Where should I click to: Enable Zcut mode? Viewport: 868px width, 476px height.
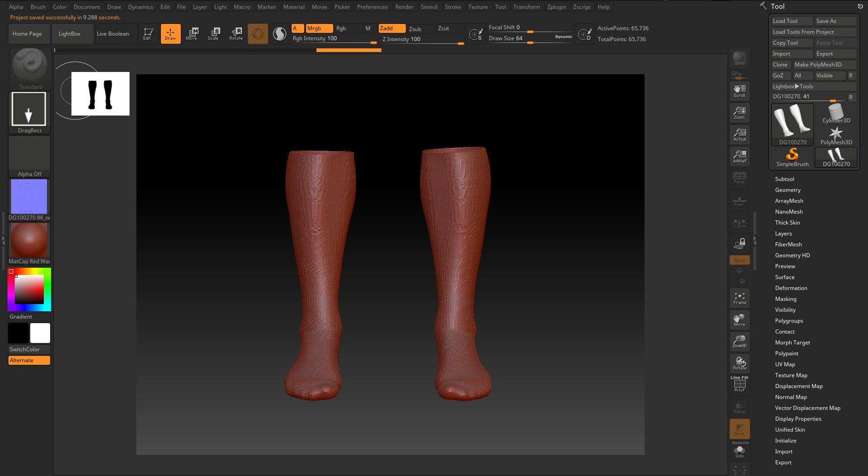[x=450, y=29]
